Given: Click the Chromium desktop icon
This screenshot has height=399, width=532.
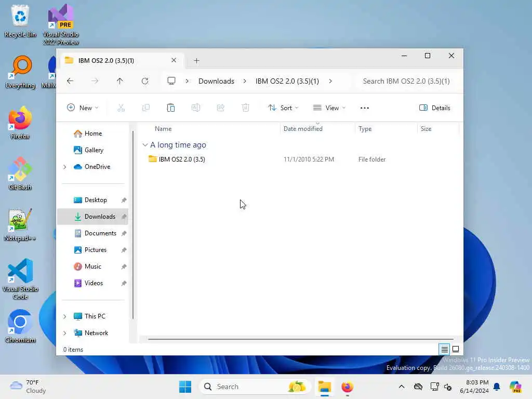Looking at the screenshot, I should [x=20, y=326].
